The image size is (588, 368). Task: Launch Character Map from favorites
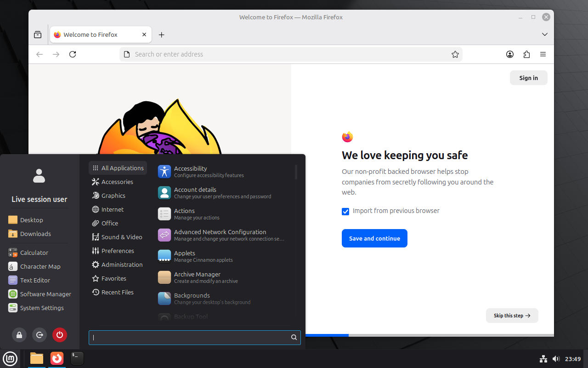[34, 266]
